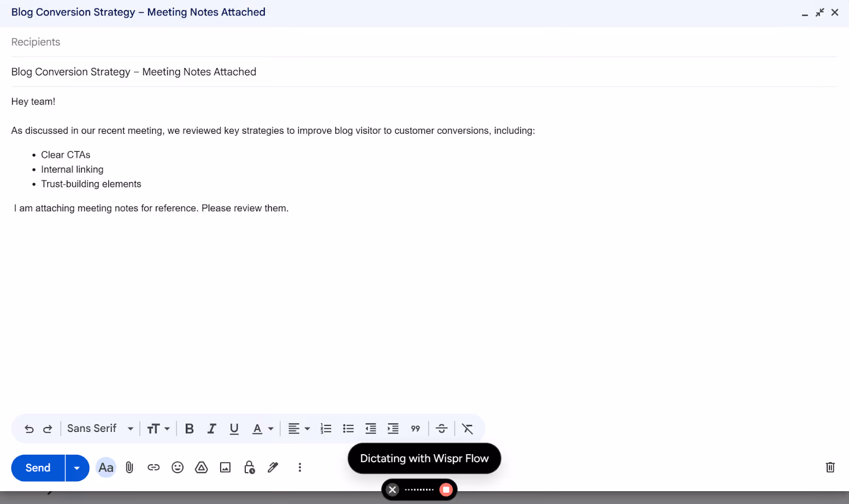The height and width of the screenshot is (504, 849).
Task: Insert your email signature
Action: click(273, 467)
